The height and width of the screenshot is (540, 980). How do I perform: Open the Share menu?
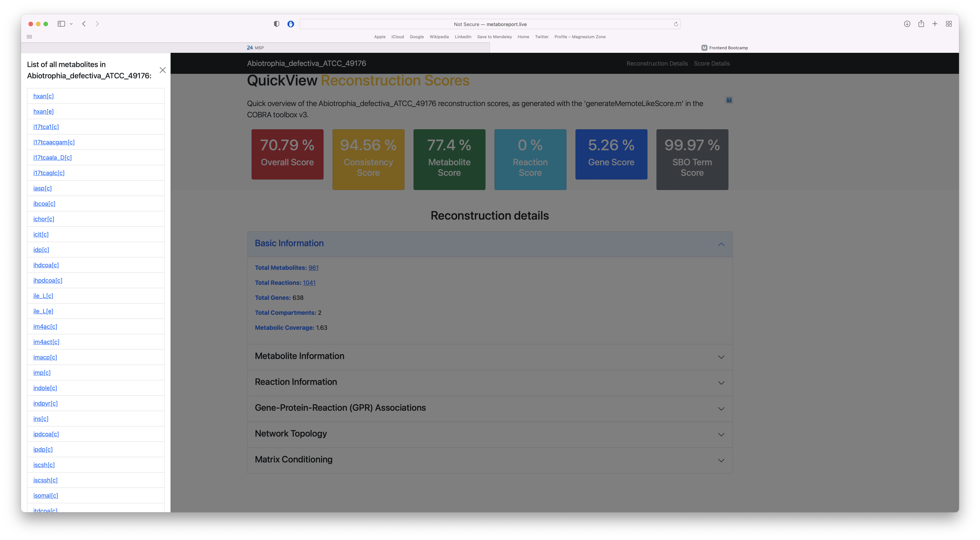(x=921, y=24)
